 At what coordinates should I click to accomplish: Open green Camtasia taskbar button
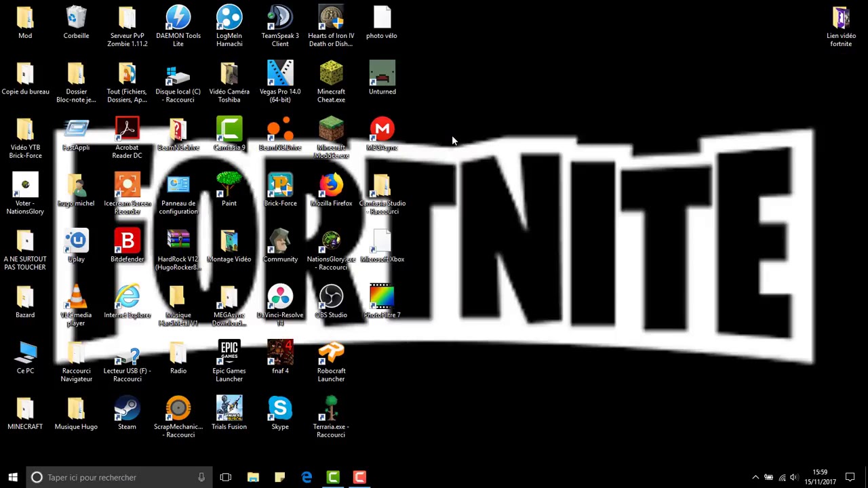coord(333,477)
